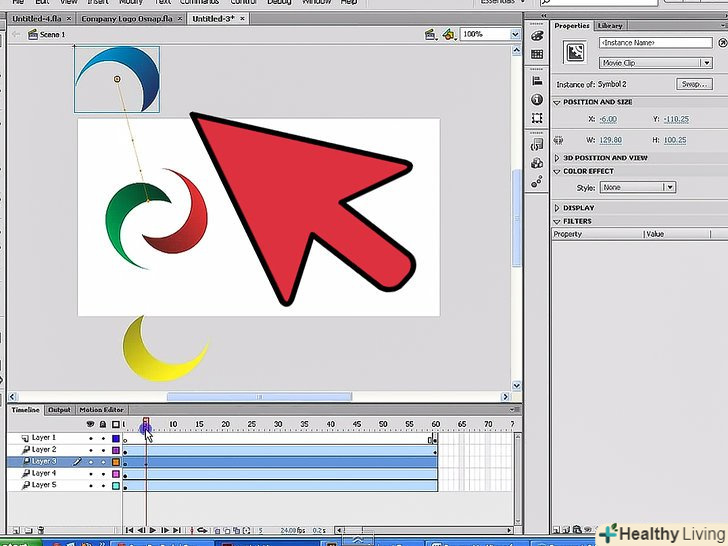Open the Color panel icon in dock

click(x=537, y=35)
